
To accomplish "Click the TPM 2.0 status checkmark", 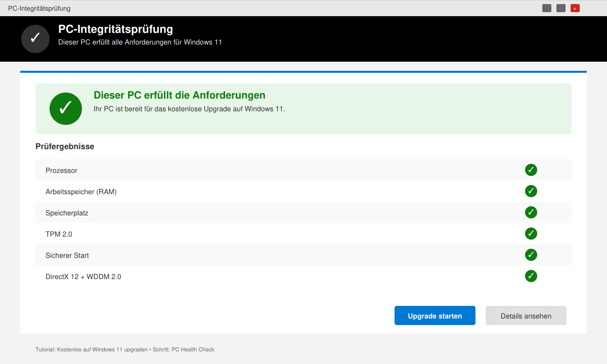I will 531,234.
